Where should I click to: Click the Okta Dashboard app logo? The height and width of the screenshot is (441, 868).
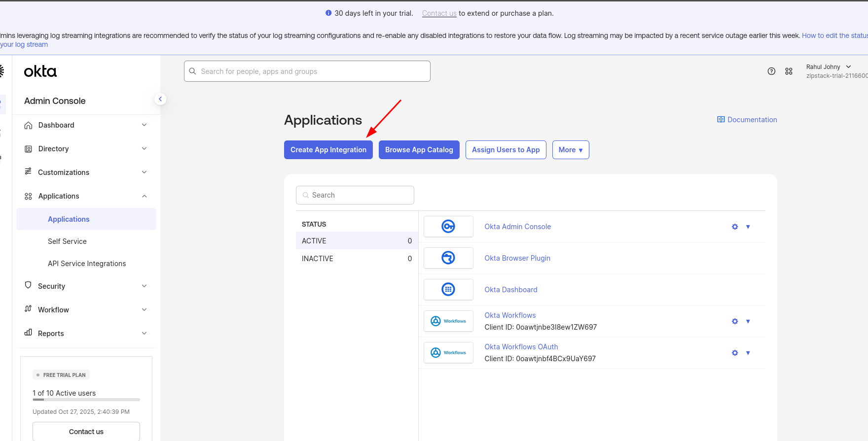coord(448,290)
